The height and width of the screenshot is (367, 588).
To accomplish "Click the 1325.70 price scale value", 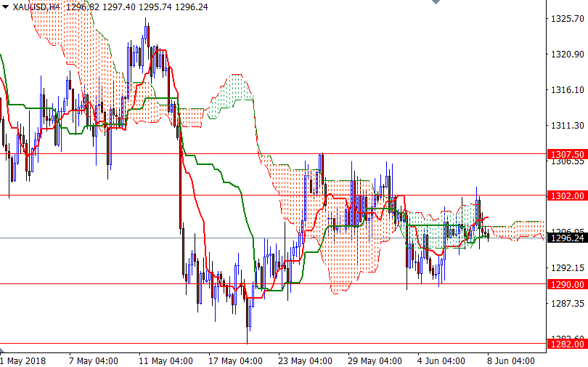I will pyautogui.click(x=568, y=18).
